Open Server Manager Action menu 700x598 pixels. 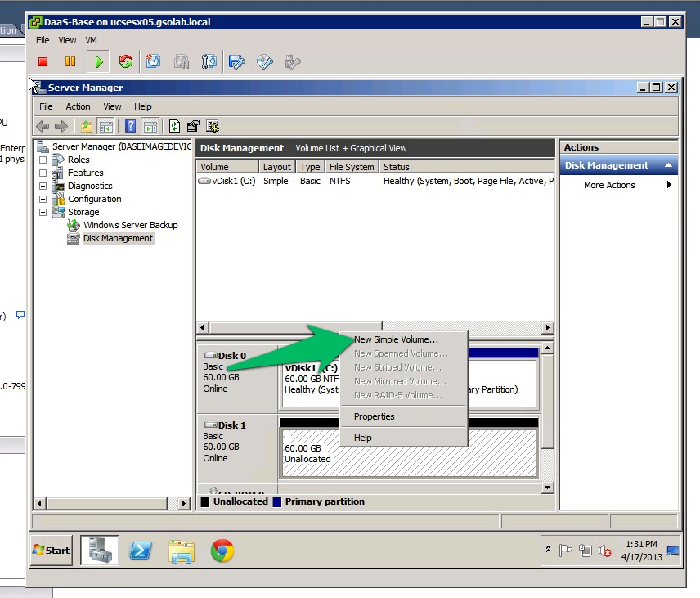78,106
